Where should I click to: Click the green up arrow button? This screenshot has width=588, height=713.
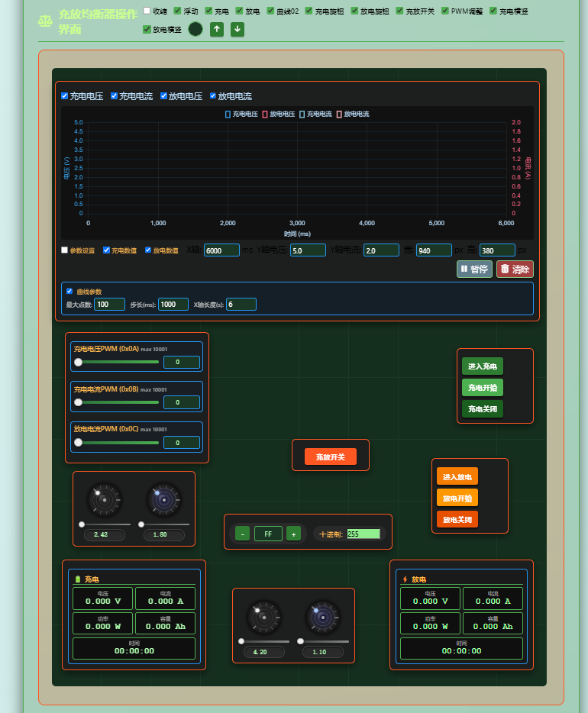[x=216, y=30]
